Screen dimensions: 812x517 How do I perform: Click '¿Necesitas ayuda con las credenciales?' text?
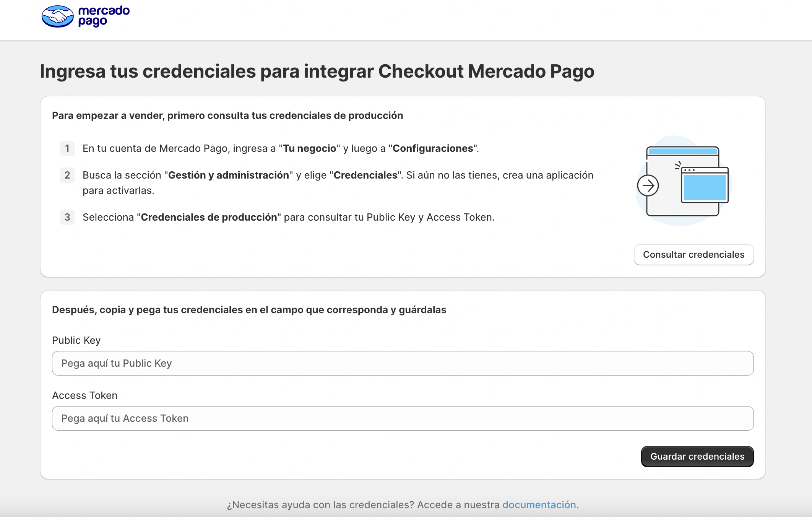tap(320, 505)
